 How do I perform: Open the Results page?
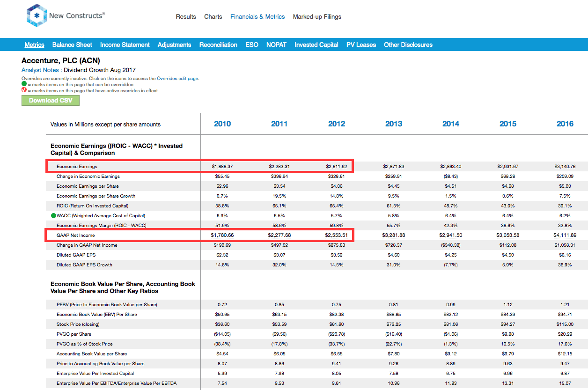[x=186, y=17]
